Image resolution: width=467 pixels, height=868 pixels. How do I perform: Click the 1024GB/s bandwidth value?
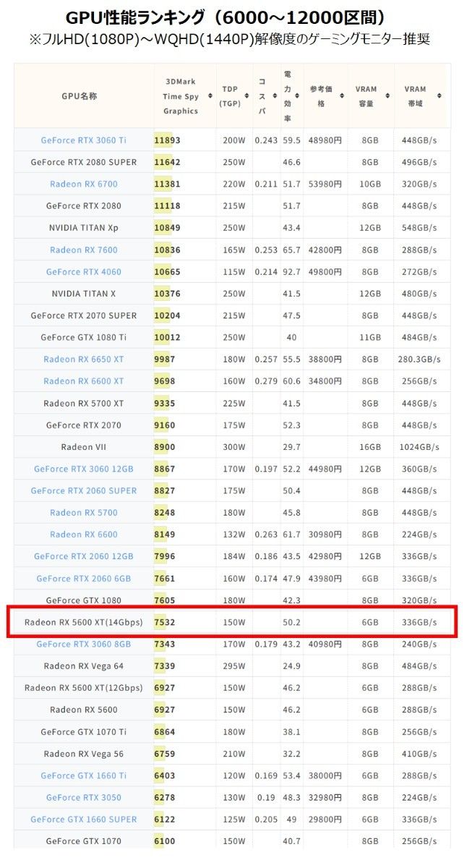click(419, 447)
